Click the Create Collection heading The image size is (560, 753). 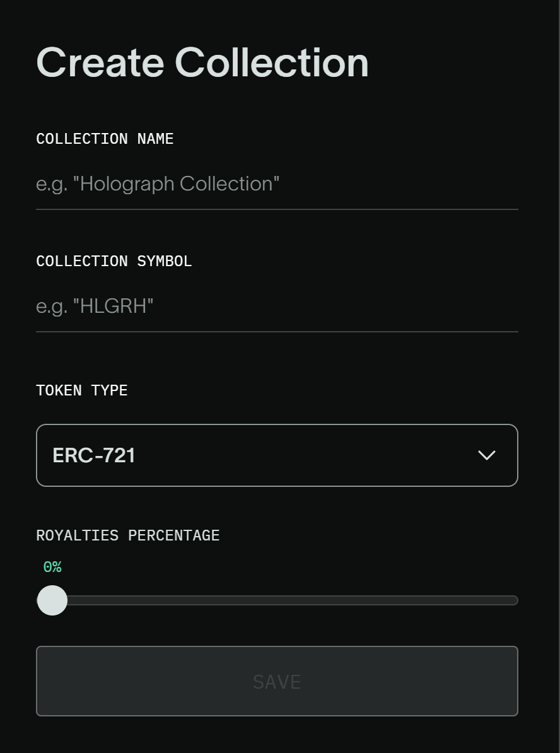(x=202, y=62)
